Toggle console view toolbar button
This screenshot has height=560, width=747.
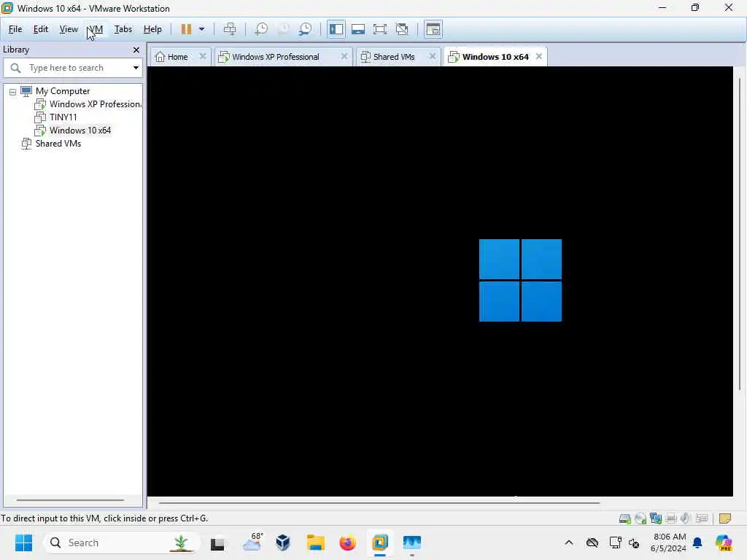coord(433,29)
